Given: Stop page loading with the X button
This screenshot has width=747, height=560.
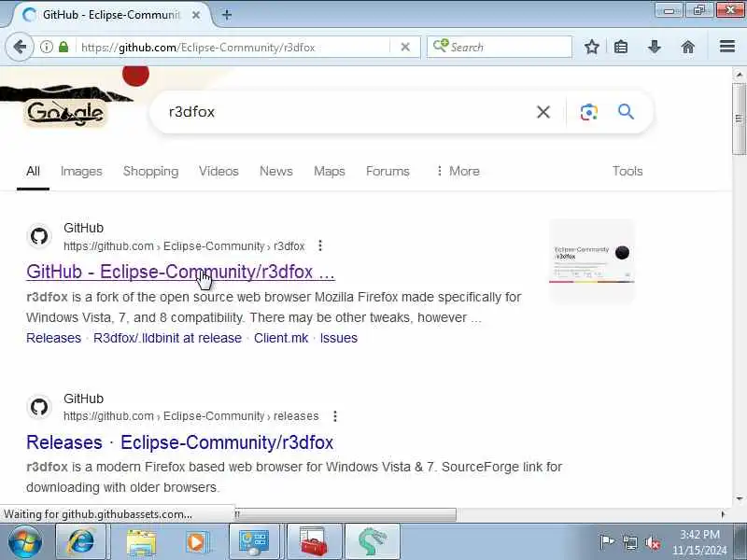Looking at the screenshot, I should [x=405, y=47].
